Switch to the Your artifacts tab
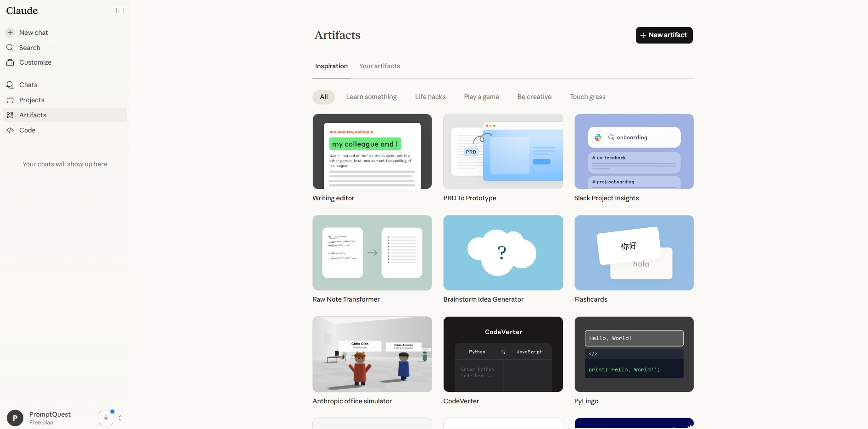Image resolution: width=868 pixels, height=429 pixels. click(379, 66)
